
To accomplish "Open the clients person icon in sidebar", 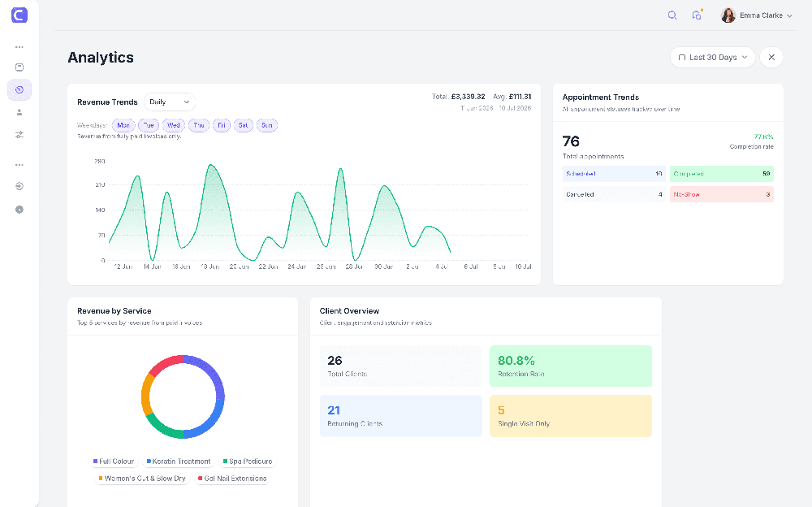I will (19, 112).
